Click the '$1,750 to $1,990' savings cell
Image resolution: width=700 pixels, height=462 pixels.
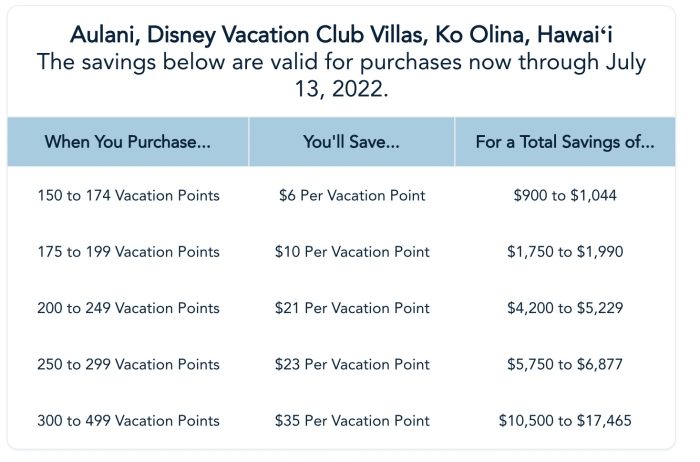(565, 251)
